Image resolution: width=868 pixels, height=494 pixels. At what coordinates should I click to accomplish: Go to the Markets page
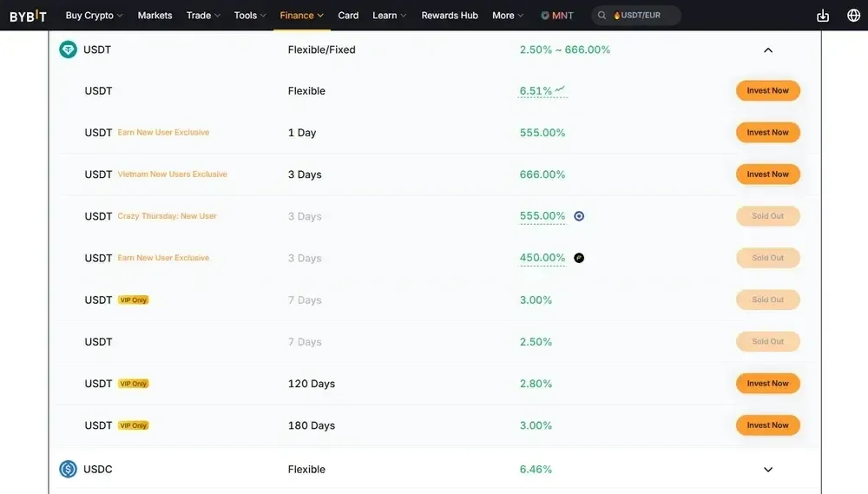[x=155, y=16]
